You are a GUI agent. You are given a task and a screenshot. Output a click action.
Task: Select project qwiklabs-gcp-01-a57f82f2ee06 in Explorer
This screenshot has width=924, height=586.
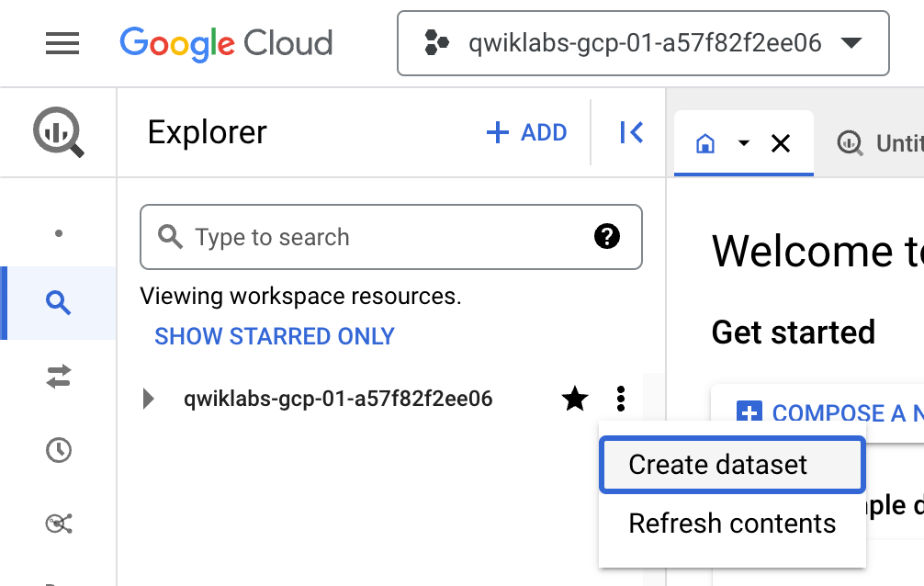pos(338,399)
